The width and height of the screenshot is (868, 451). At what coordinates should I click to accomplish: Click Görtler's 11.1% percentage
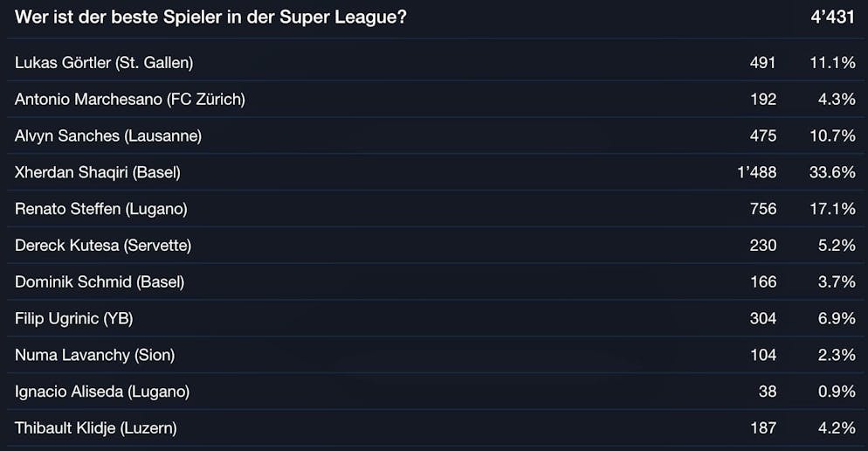click(x=832, y=62)
